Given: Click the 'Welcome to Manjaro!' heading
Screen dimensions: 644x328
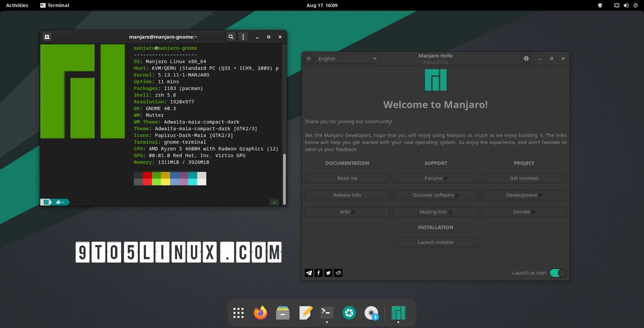Looking at the screenshot, I should tap(435, 105).
